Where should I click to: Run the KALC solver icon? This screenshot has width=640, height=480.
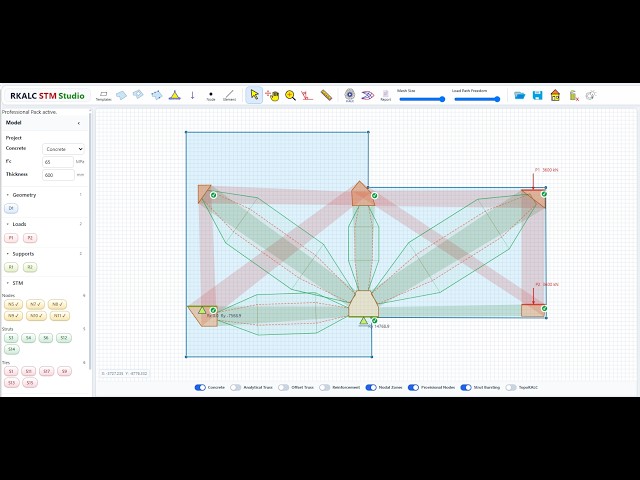click(x=349, y=95)
